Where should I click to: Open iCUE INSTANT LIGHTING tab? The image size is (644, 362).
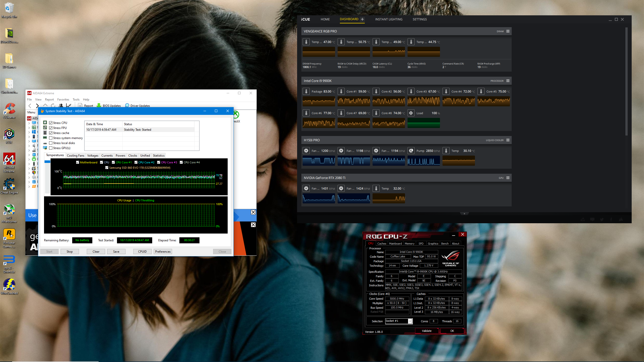[x=389, y=19]
